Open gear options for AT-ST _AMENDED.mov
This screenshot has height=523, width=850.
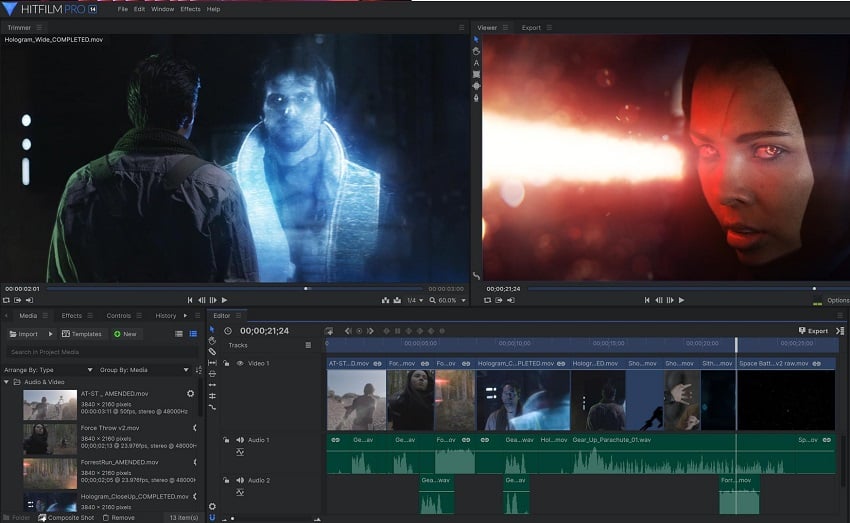pyautogui.click(x=190, y=393)
